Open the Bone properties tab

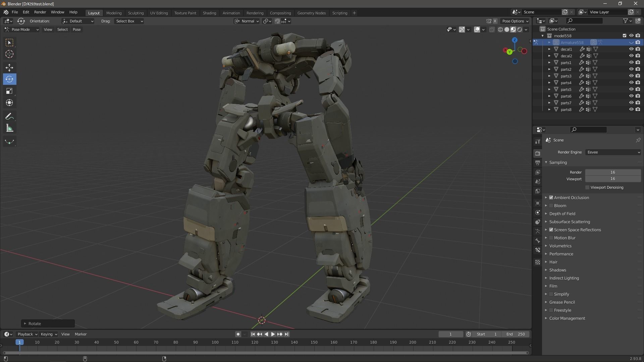pos(538,241)
